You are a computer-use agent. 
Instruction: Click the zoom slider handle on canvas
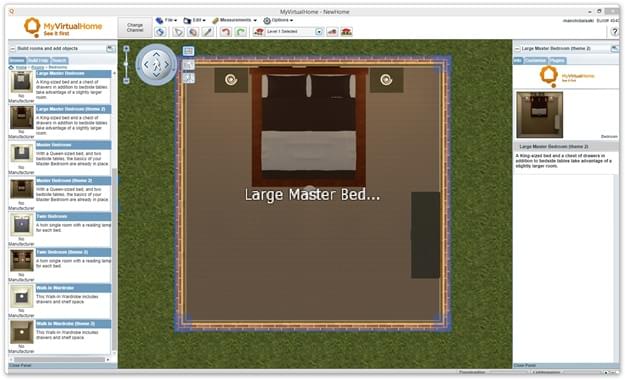tap(126, 64)
